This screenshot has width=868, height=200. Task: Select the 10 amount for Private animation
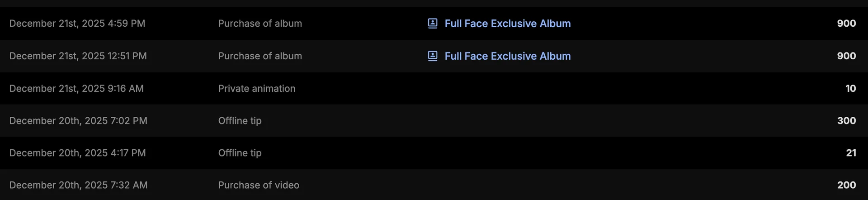[850, 89]
